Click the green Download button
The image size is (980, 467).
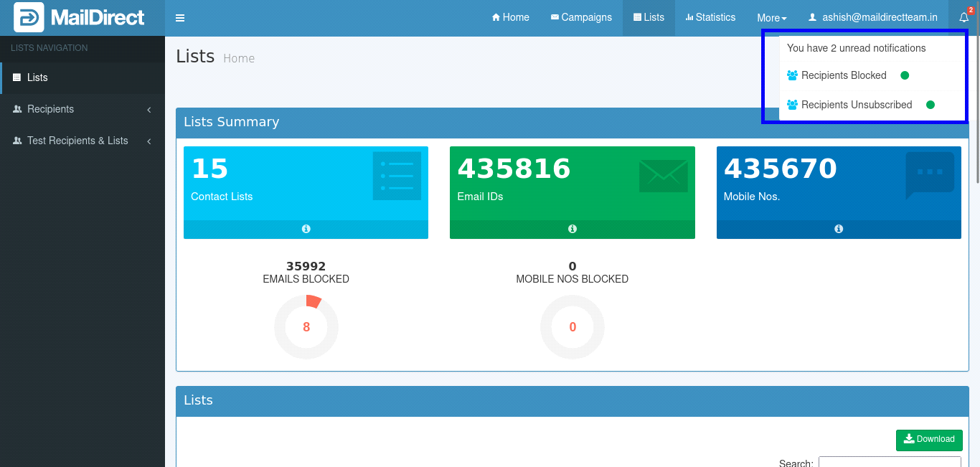pos(929,439)
